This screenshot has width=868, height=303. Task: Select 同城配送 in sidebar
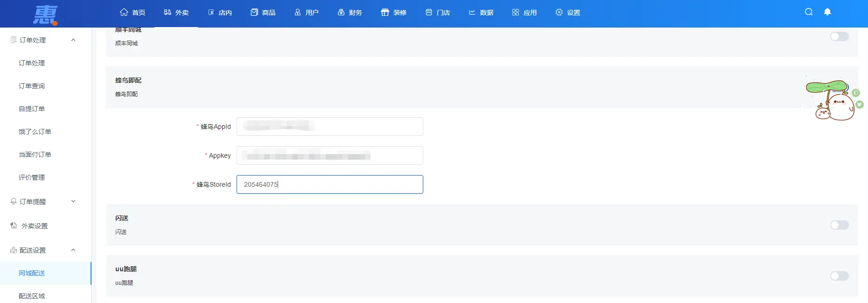[32, 273]
